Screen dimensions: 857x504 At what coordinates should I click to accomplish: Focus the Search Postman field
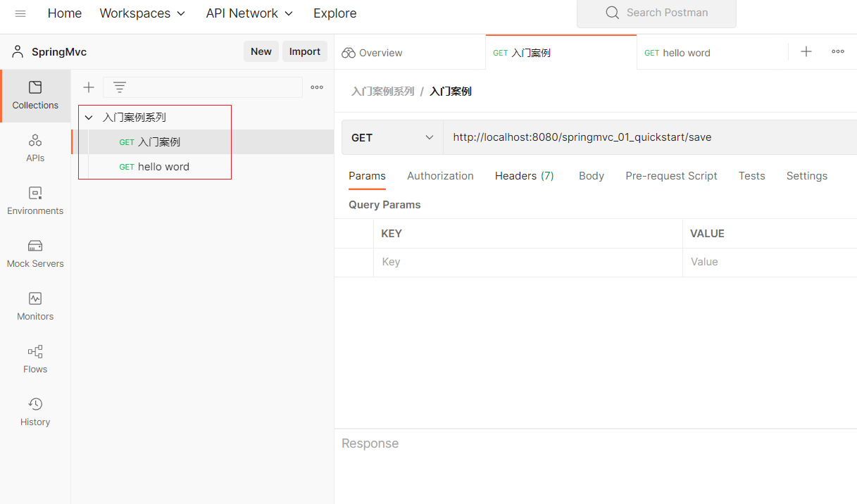(x=656, y=13)
